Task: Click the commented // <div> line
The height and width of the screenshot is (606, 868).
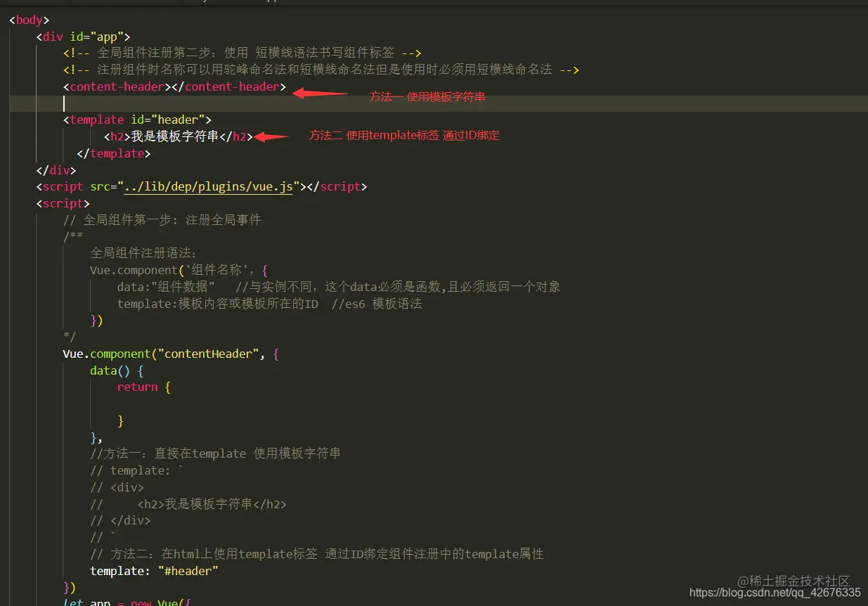Action: (117, 487)
